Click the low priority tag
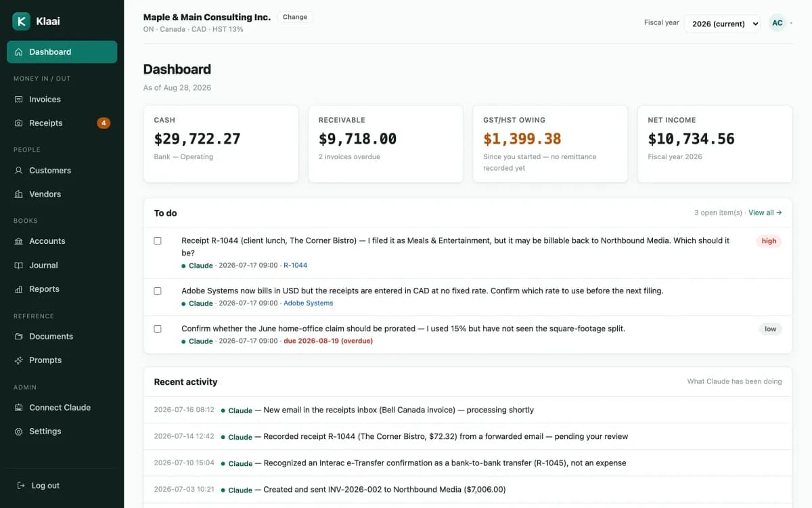Image resolution: width=812 pixels, height=508 pixels. 770,329
